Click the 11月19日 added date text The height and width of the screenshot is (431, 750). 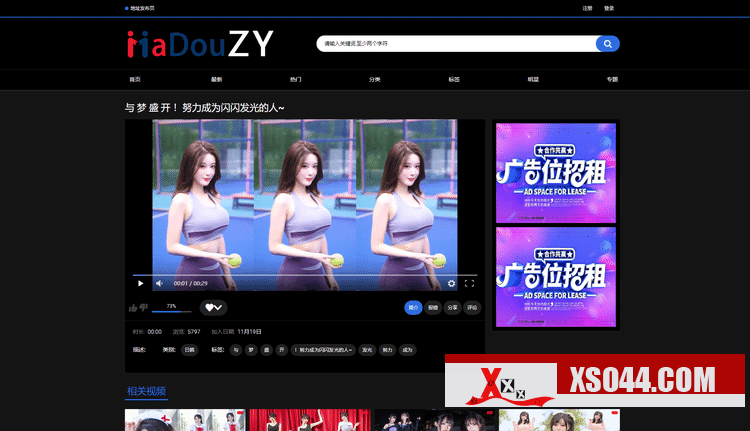point(249,332)
